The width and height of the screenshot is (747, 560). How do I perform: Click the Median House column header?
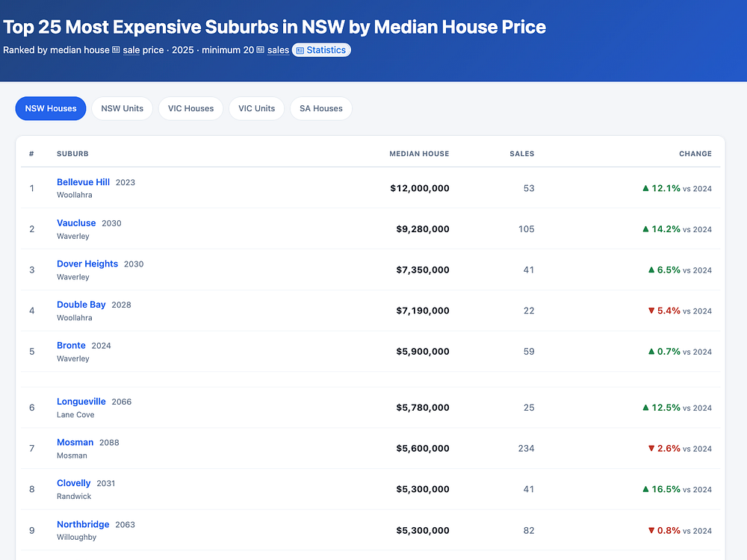[x=419, y=154]
